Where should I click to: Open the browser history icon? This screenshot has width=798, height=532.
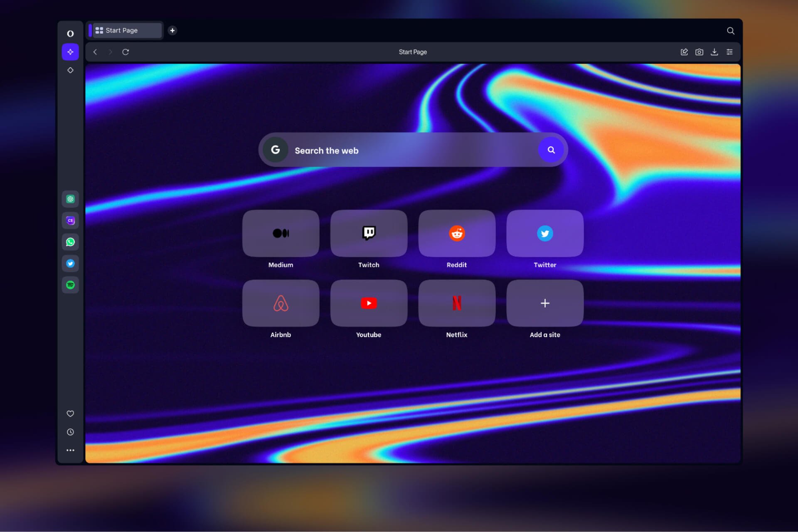click(x=70, y=432)
